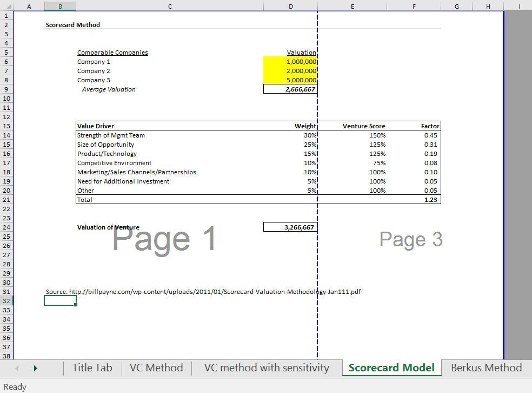Select row 9 header

[6, 89]
